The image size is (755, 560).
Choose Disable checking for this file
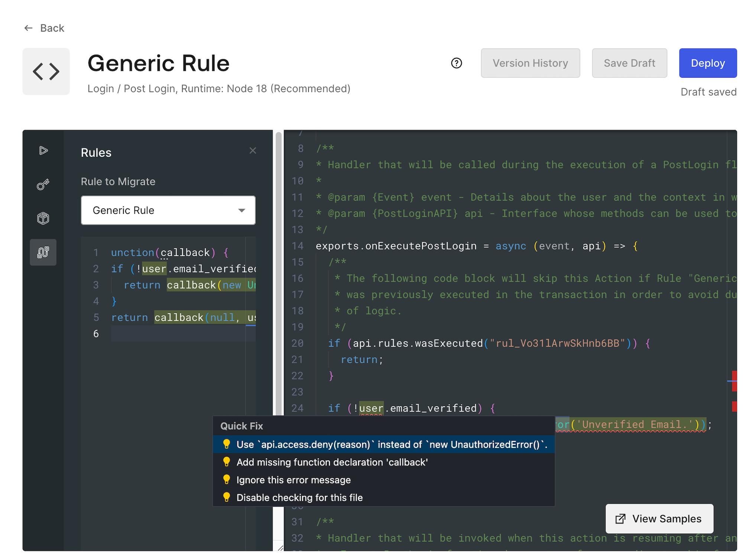tap(299, 498)
